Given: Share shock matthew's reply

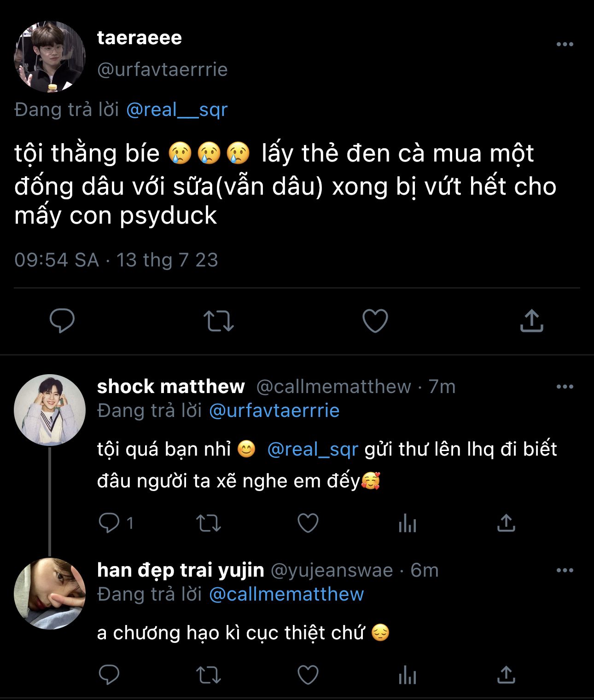Looking at the screenshot, I should (x=506, y=523).
